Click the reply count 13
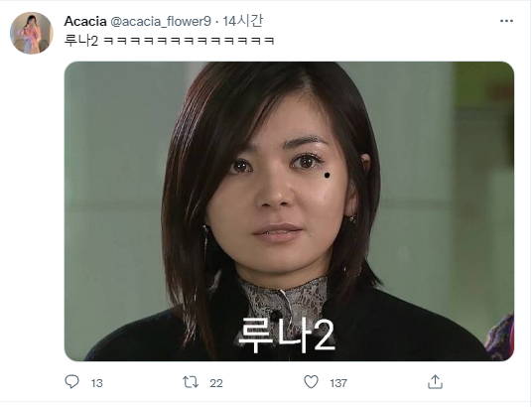532x407 pixels. pyautogui.click(x=96, y=383)
